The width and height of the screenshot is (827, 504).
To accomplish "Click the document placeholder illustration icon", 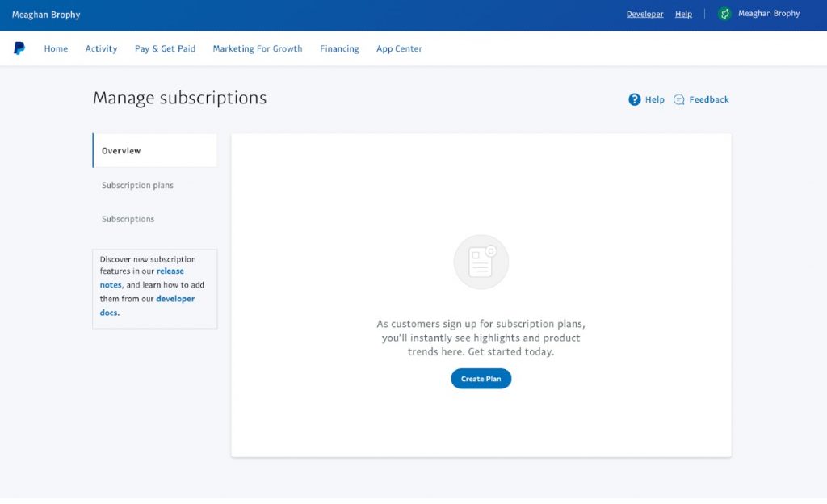I will click(x=481, y=262).
